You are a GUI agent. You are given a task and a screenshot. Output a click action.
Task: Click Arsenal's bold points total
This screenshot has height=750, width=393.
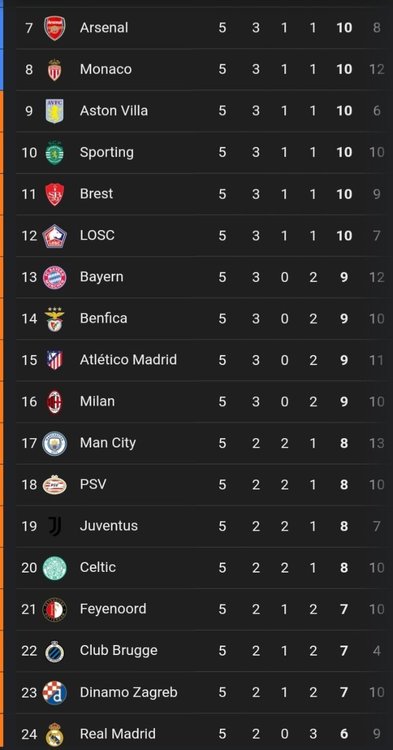coord(344,28)
